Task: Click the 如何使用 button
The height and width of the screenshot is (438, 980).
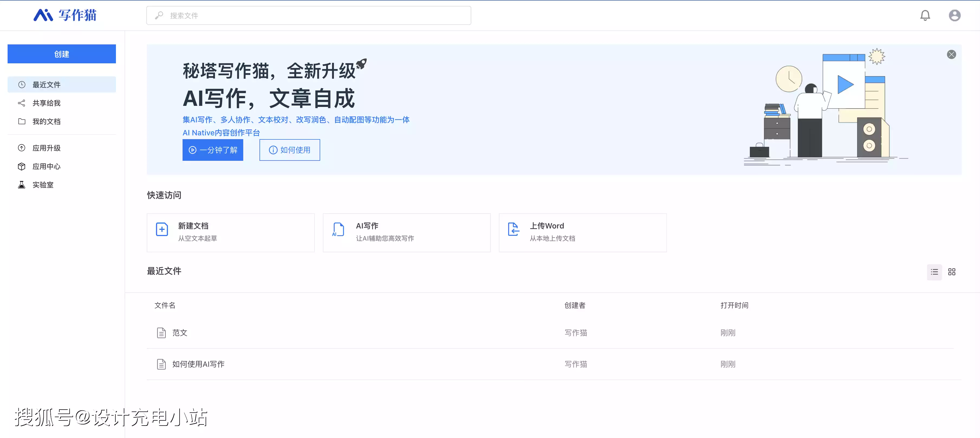Action: 290,150
